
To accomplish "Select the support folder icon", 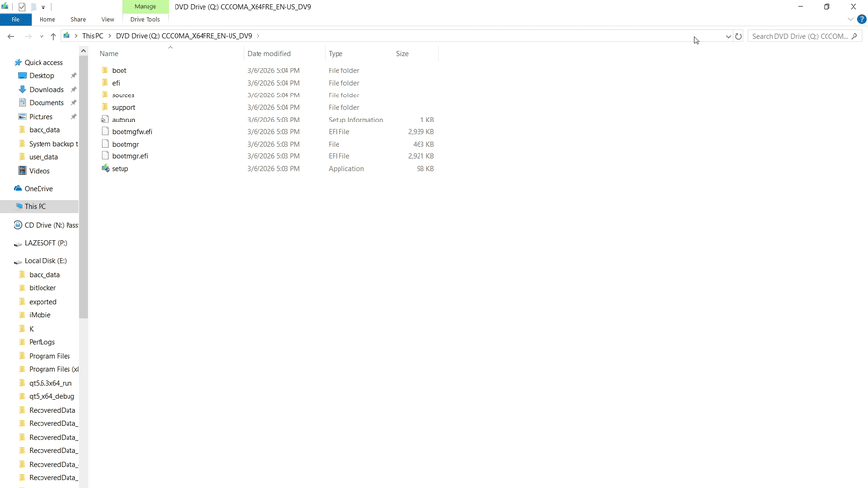I will tap(105, 107).
